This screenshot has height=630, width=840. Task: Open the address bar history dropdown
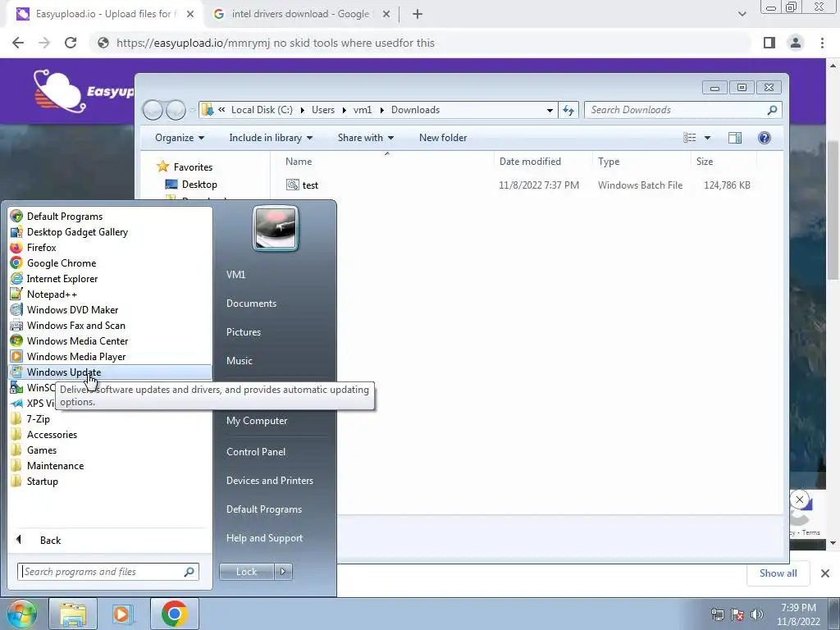click(550, 110)
